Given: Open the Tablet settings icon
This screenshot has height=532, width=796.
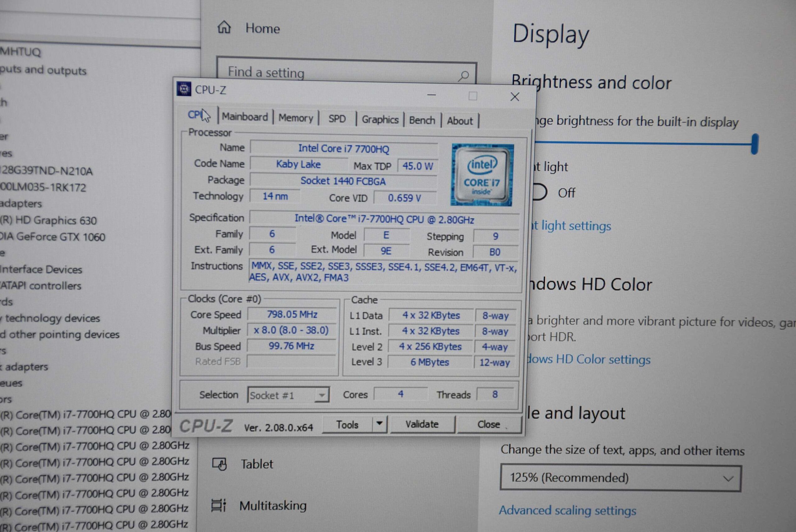Looking at the screenshot, I should tap(219, 464).
